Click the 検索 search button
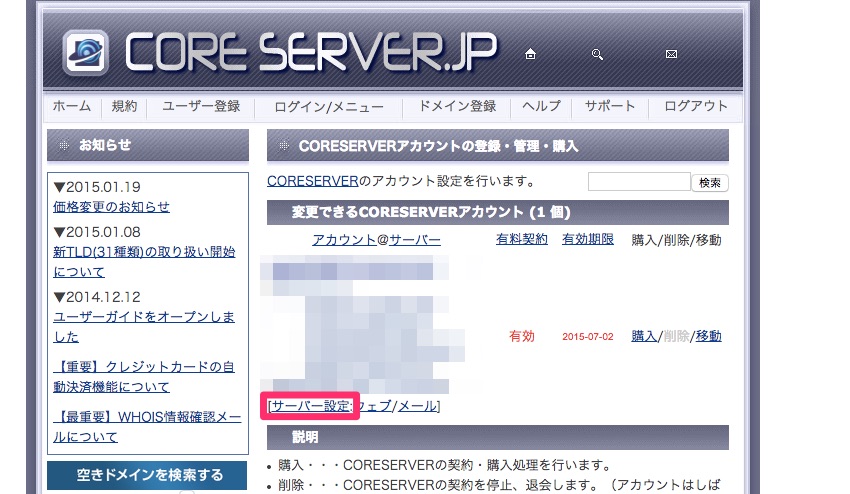This screenshot has width=850, height=494. pyautogui.click(x=710, y=183)
